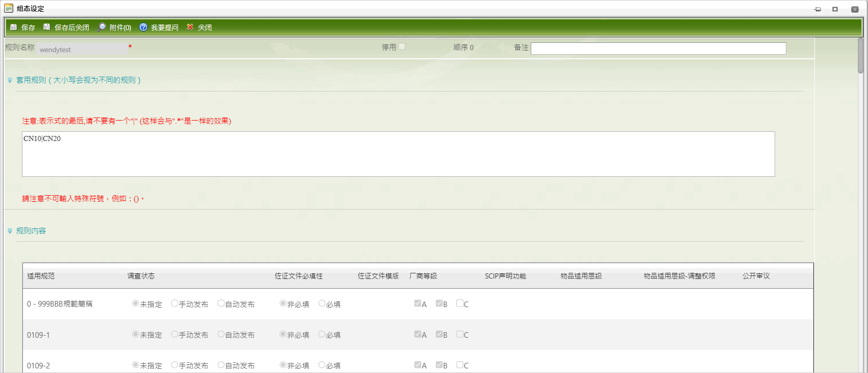Viewport: 868px width, 373px height.
Task: Click the 备注 input field
Action: (658, 49)
